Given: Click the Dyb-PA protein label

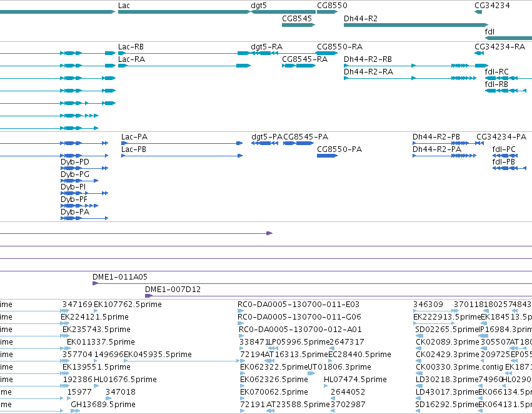Looking at the screenshot, I should click(75, 213).
